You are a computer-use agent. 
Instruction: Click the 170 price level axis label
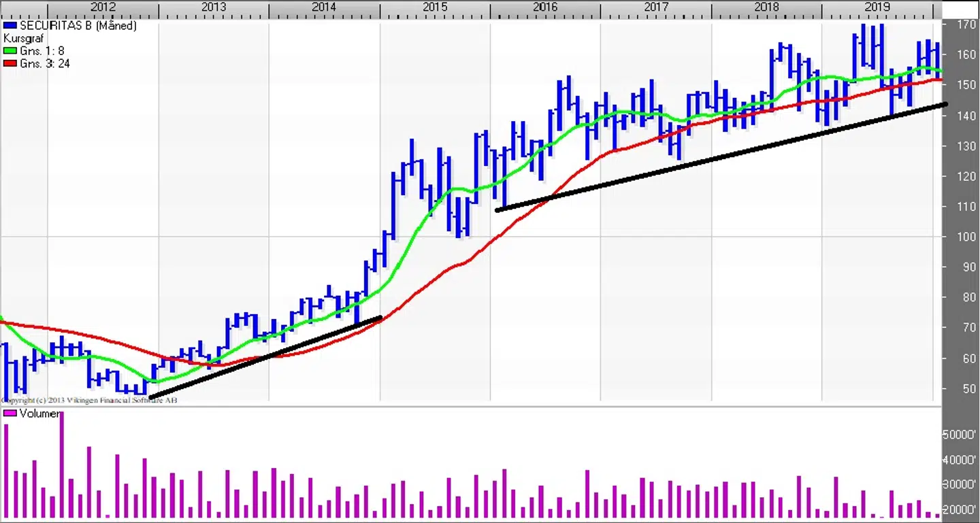coord(964,25)
